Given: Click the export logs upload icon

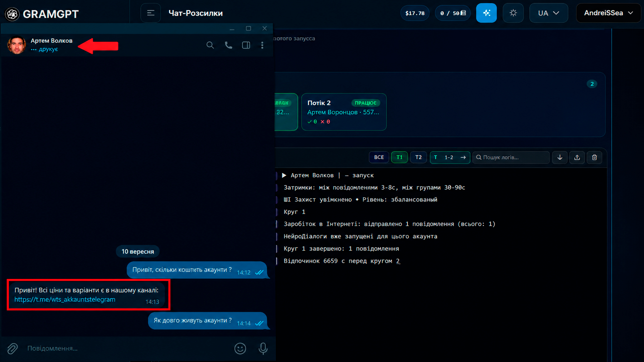Looking at the screenshot, I should [x=577, y=157].
